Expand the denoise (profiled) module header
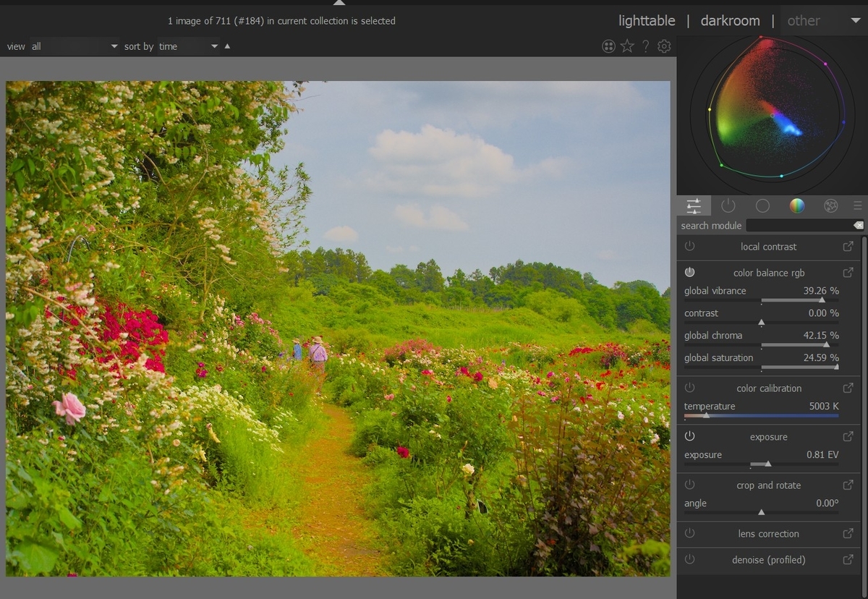The width and height of the screenshot is (868, 599). pyautogui.click(x=768, y=560)
